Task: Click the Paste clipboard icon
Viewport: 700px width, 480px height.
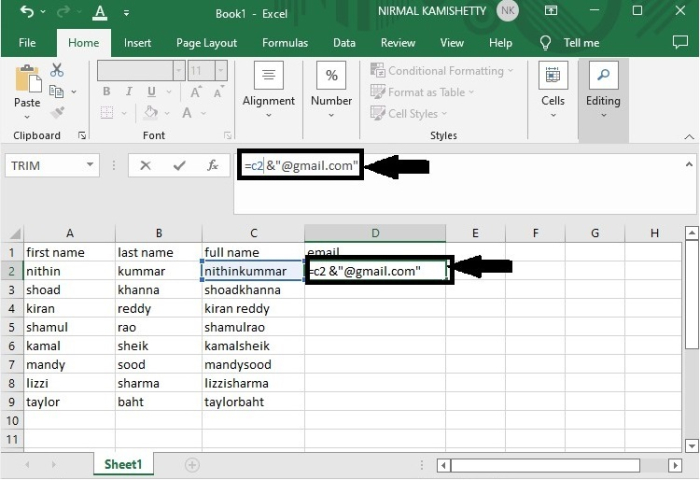Action: [28, 79]
